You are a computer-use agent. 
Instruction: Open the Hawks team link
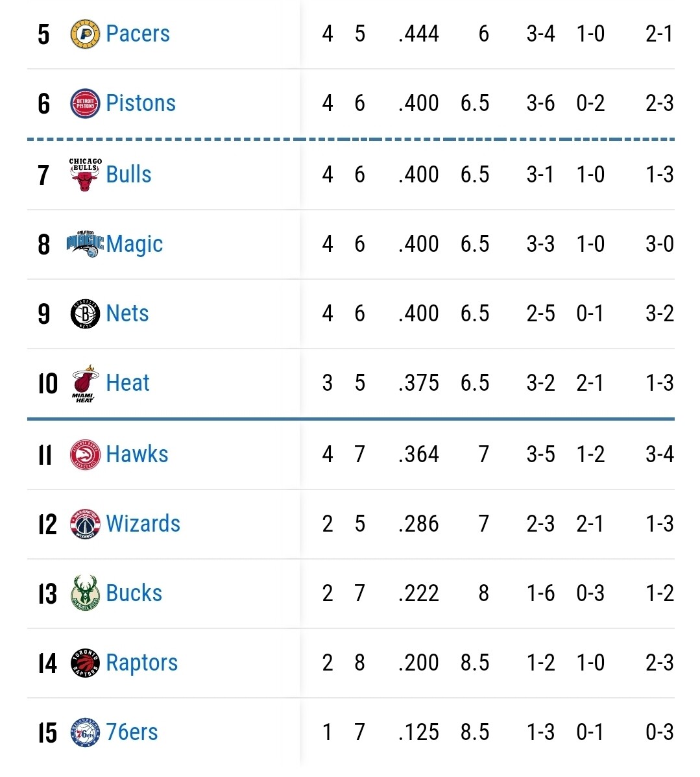point(137,454)
